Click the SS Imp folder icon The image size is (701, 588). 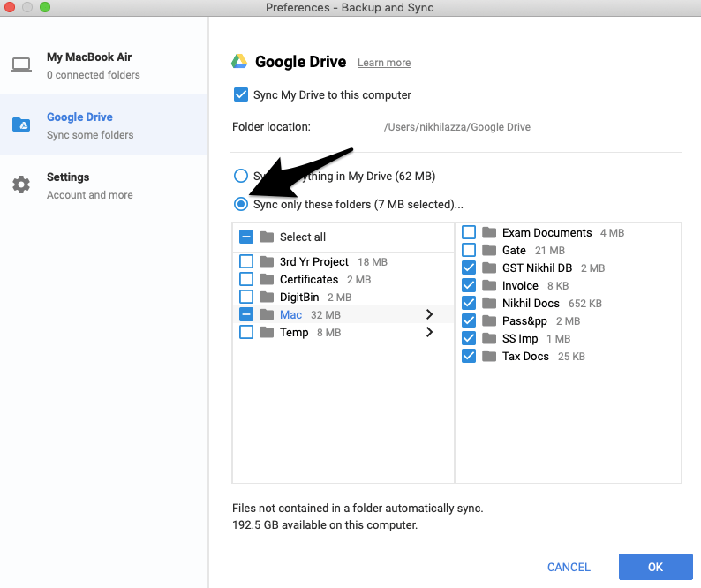click(x=489, y=338)
